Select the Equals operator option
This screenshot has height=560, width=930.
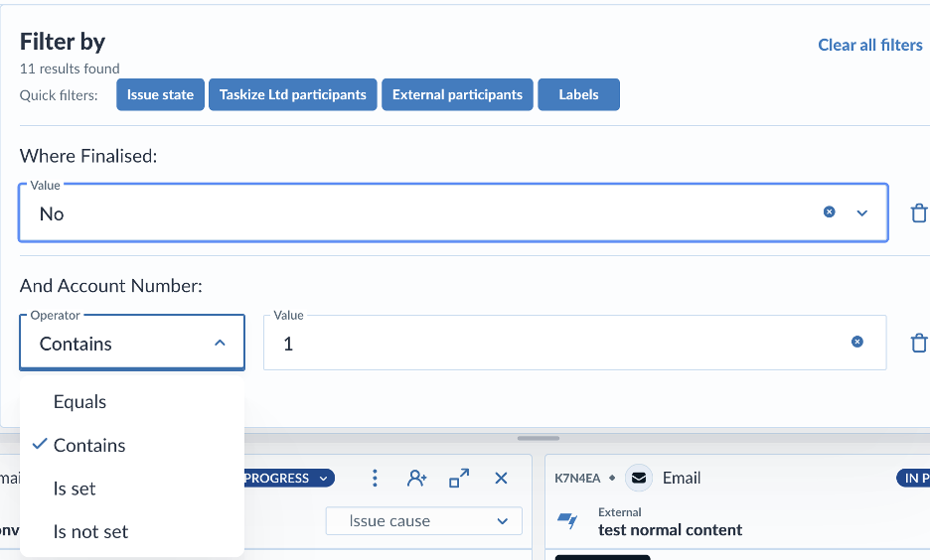click(x=132, y=402)
